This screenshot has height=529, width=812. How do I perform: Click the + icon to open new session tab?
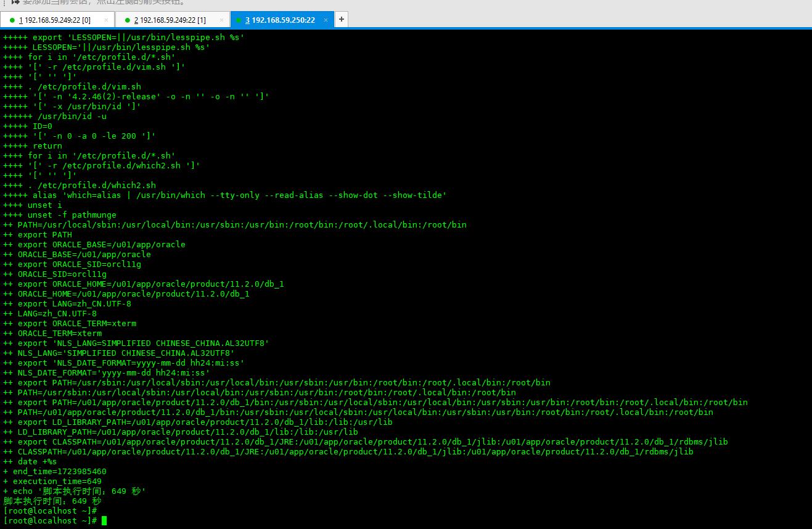(342, 19)
